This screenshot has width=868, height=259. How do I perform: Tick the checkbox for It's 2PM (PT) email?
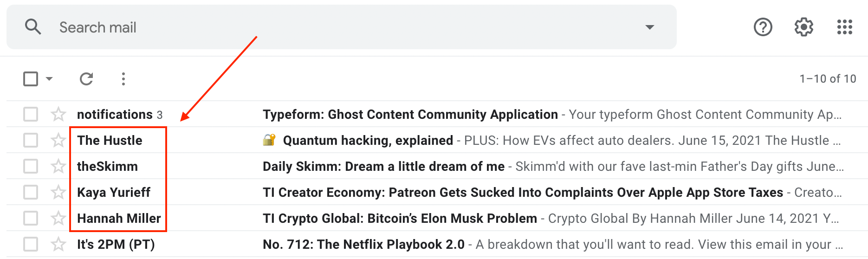[x=31, y=244]
